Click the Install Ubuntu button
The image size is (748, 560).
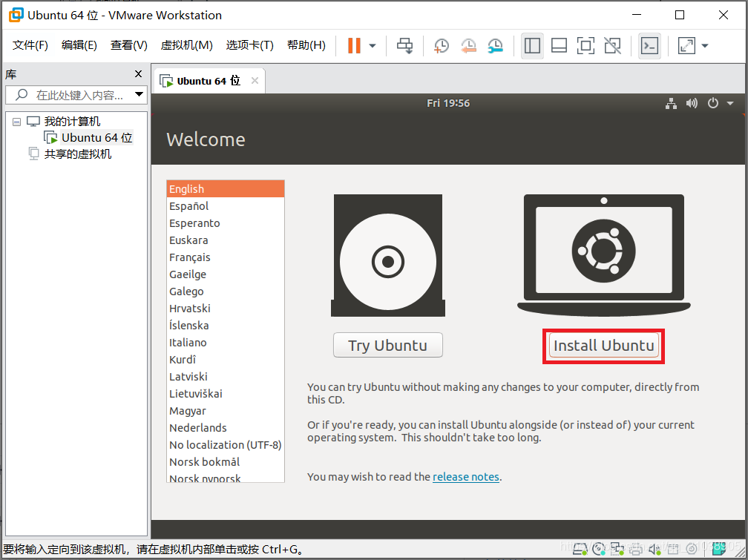tap(604, 346)
